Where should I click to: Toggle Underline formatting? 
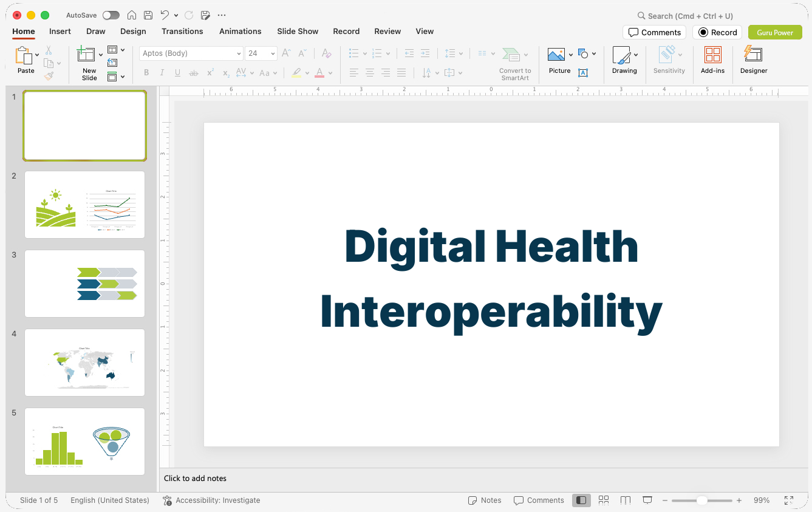point(177,73)
